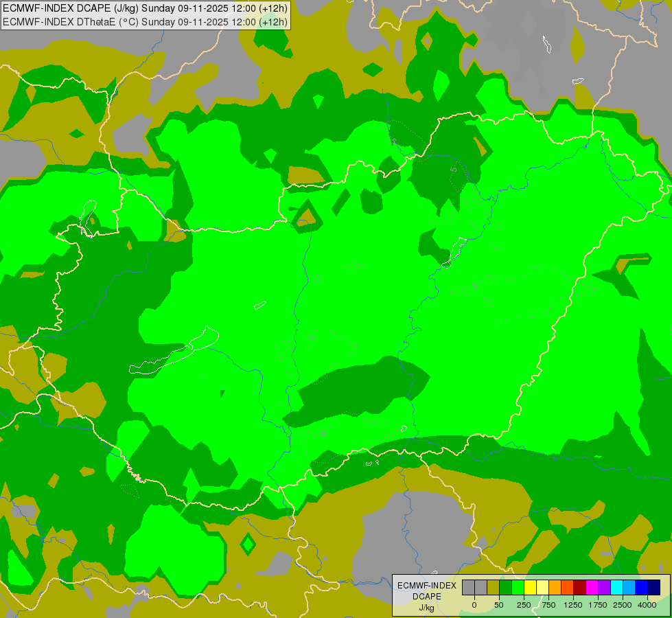
Task: Select the medium blue legend swatch
Action: [642, 588]
